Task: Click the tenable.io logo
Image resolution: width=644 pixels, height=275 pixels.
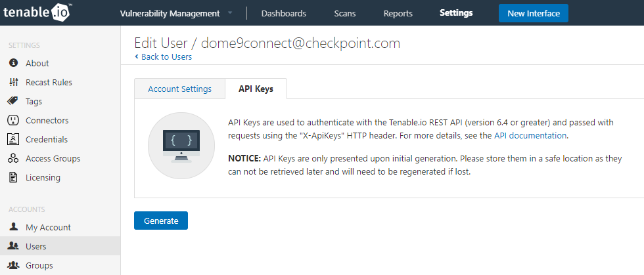Action: pyautogui.click(x=37, y=12)
